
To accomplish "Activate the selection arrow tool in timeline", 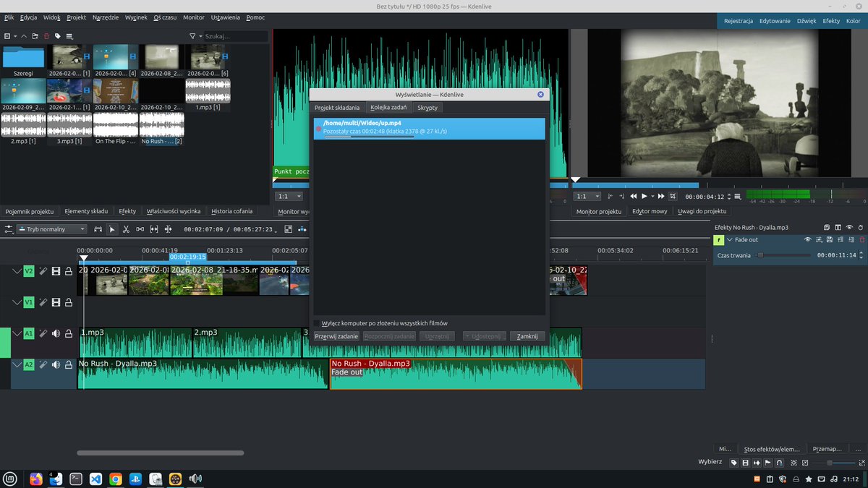I will pyautogui.click(x=112, y=229).
